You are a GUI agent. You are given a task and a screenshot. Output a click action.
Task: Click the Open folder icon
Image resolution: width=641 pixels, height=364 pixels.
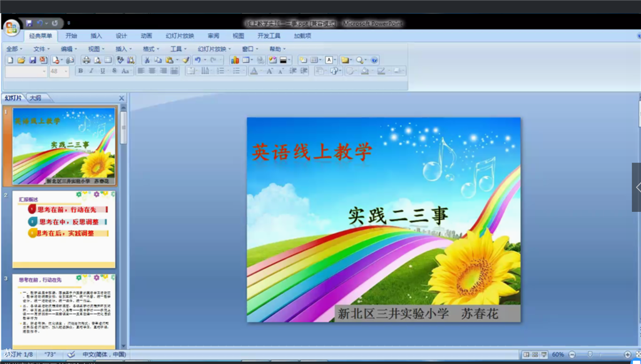coord(21,60)
